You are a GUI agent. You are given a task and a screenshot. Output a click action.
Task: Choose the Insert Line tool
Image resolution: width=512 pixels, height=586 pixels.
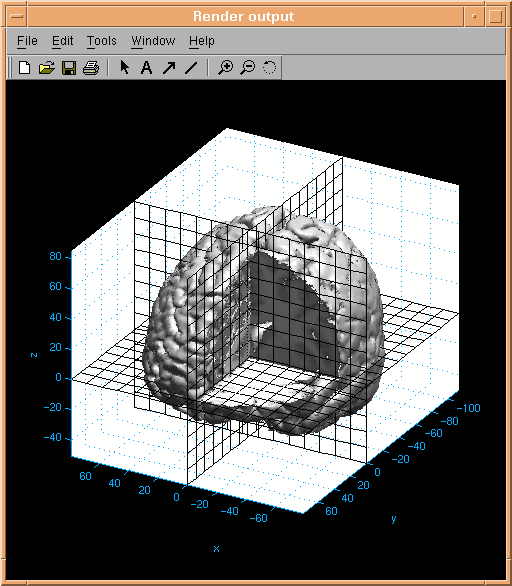pyautogui.click(x=191, y=68)
